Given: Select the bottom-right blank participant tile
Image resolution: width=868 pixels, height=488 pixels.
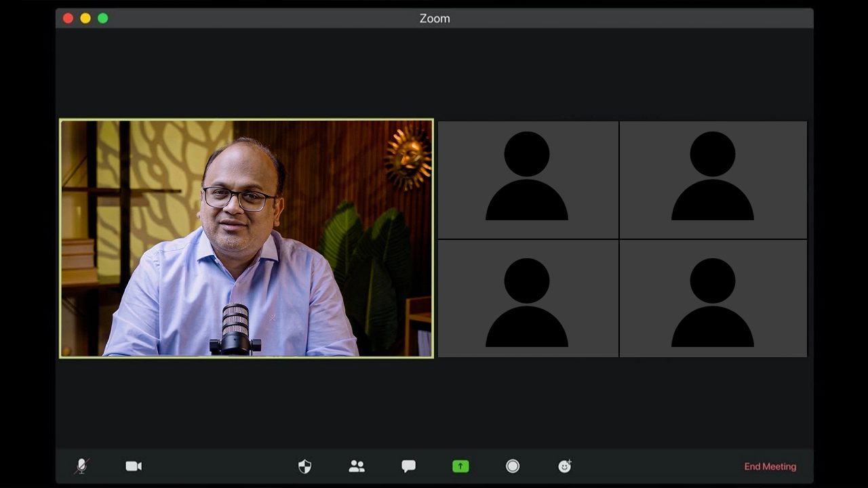Looking at the screenshot, I should [713, 298].
